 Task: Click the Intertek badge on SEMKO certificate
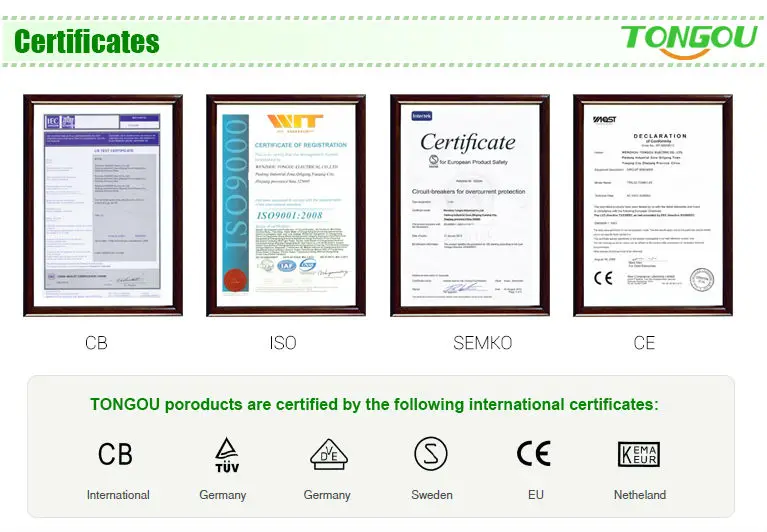[x=422, y=116]
